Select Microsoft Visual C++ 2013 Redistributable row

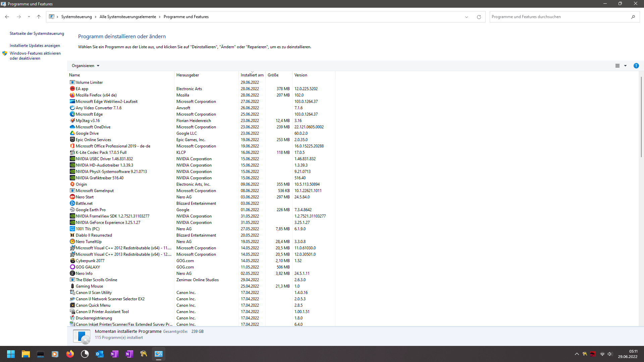(x=201, y=254)
